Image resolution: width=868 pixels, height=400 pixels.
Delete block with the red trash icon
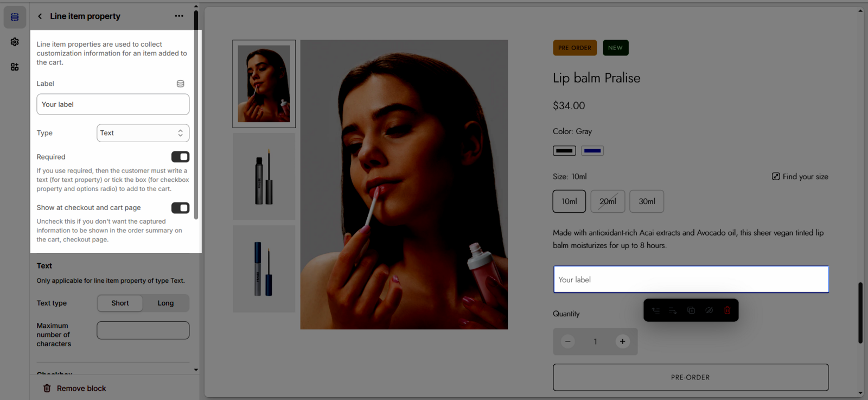click(727, 310)
